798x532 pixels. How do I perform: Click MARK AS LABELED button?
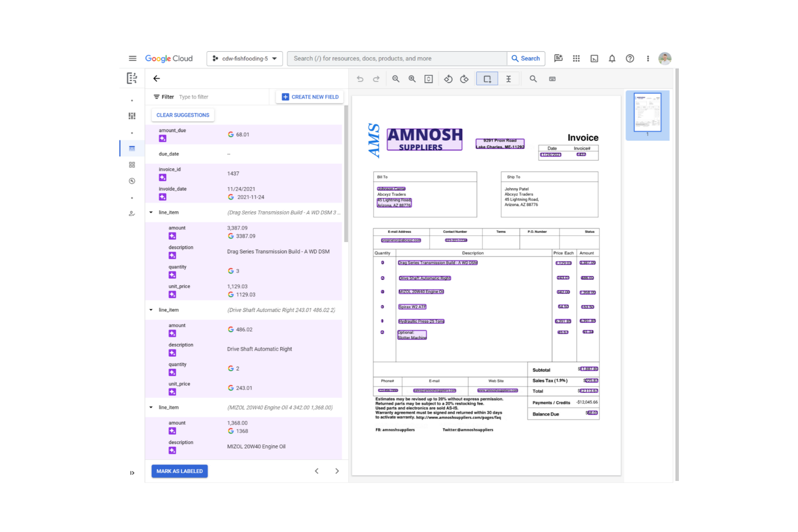pyautogui.click(x=180, y=471)
